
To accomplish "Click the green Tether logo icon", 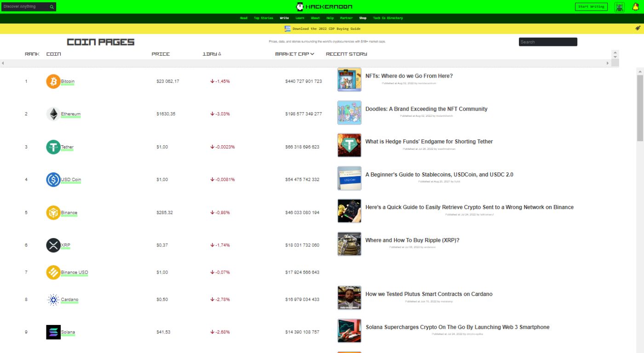I will coord(53,147).
